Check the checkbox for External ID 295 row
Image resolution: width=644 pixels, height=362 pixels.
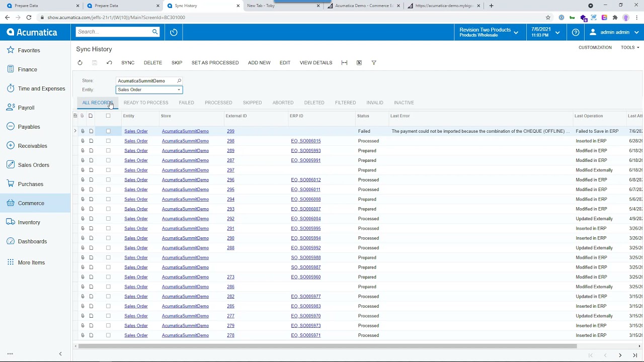point(108,190)
